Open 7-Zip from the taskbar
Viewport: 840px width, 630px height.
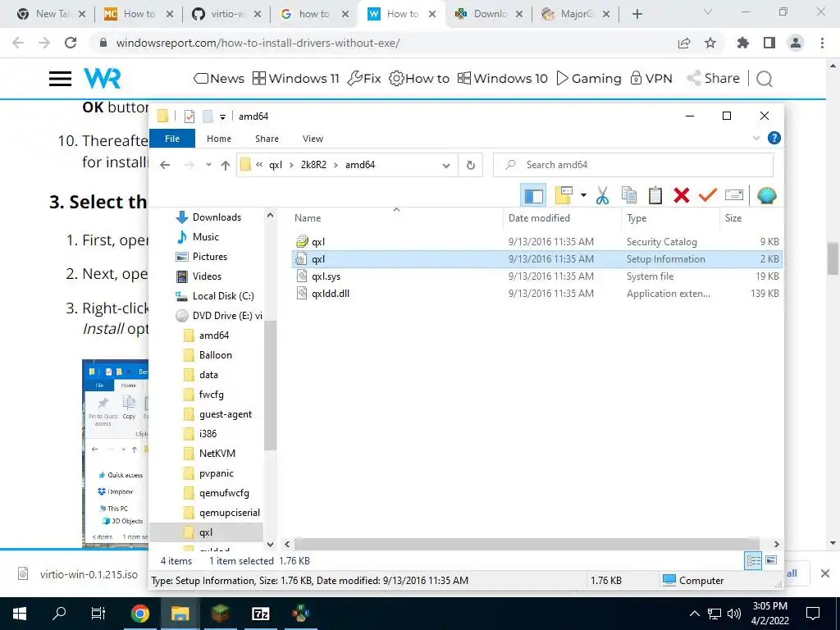click(260, 614)
